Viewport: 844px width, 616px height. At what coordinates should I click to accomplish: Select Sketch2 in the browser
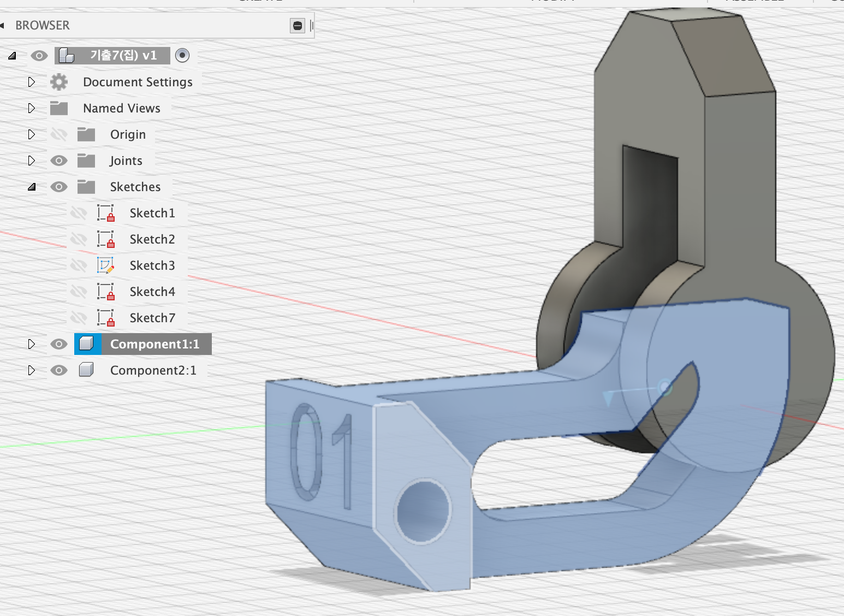[x=152, y=239]
